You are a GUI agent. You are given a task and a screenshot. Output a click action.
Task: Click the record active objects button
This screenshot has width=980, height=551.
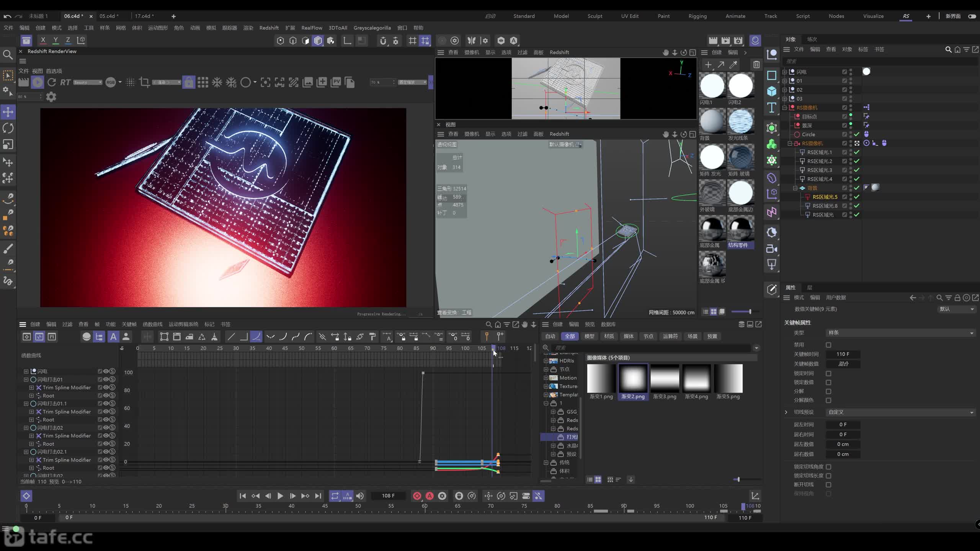(x=417, y=496)
